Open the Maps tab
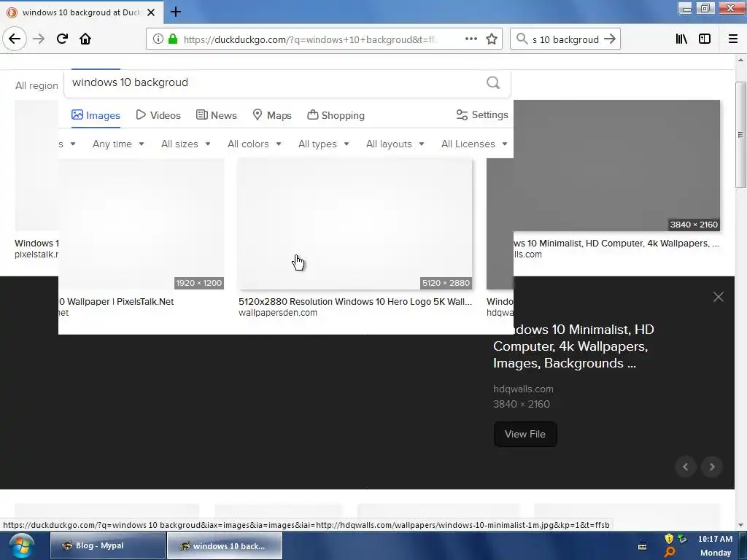Viewport: 747px width, 560px height. pyautogui.click(x=272, y=115)
